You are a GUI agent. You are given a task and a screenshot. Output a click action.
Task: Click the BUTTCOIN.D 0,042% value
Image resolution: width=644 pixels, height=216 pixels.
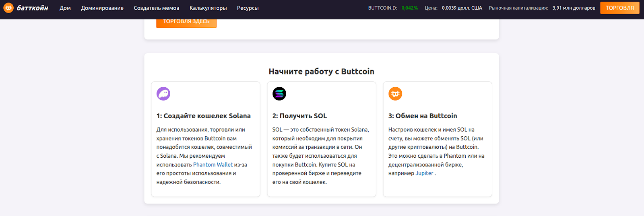[410, 8]
